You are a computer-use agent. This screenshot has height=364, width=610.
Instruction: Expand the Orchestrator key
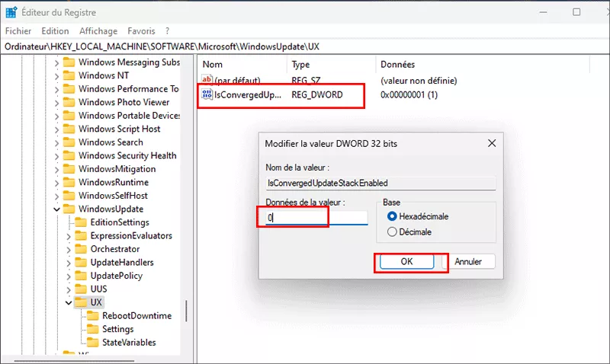click(x=69, y=250)
